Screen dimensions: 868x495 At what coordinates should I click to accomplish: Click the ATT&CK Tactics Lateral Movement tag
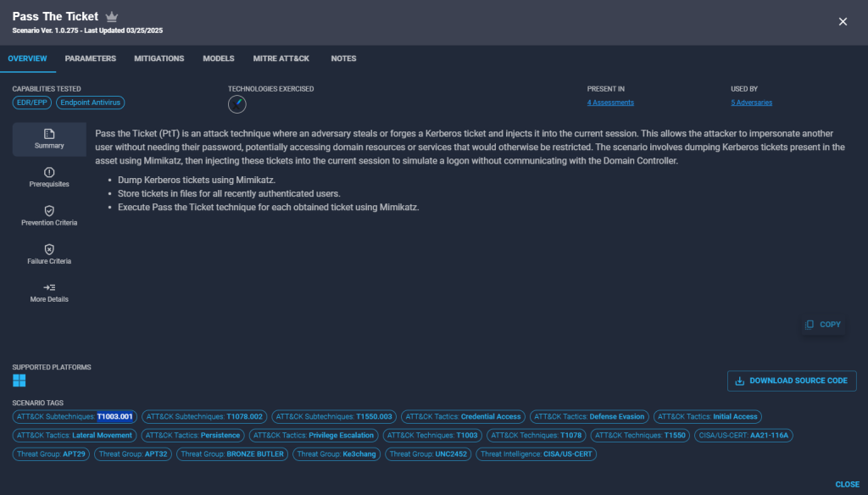point(75,436)
